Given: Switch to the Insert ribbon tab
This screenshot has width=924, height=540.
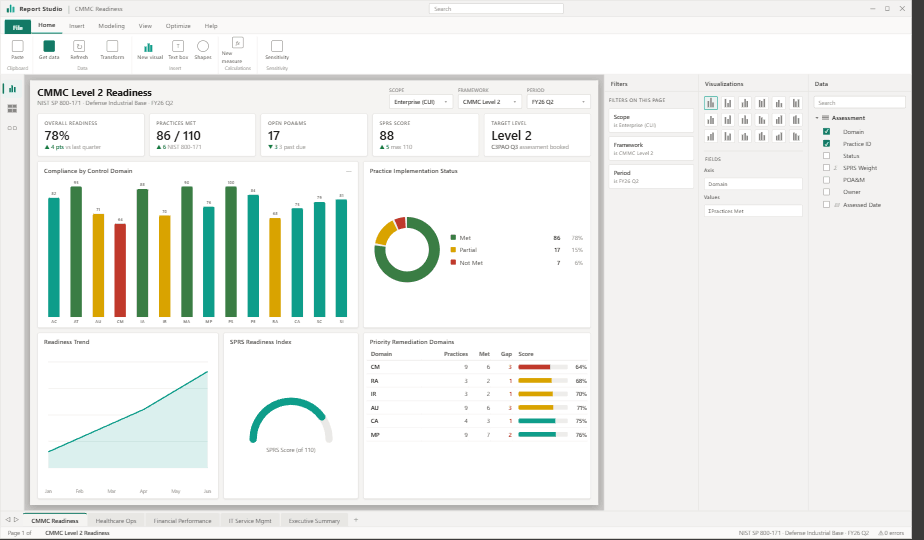Looking at the screenshot, I should (x=77, y=26).
